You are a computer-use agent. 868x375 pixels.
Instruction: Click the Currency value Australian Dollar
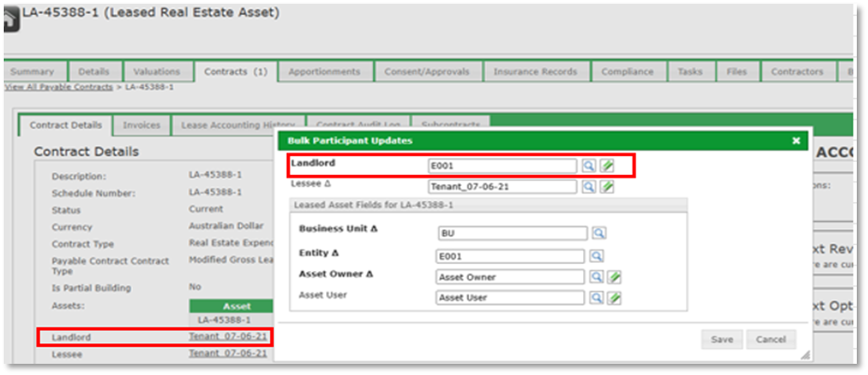226,226
